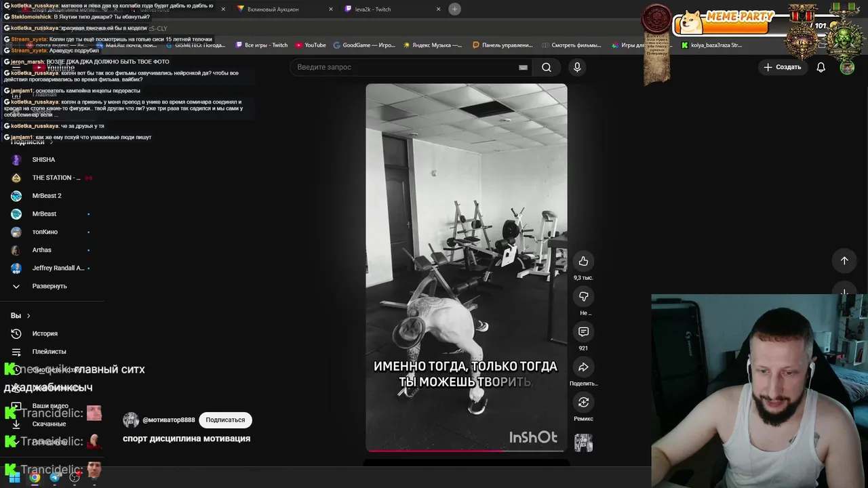Screen dimensions: 868x488
Task: Open comments showing 921 count
Action: [583, 331]
